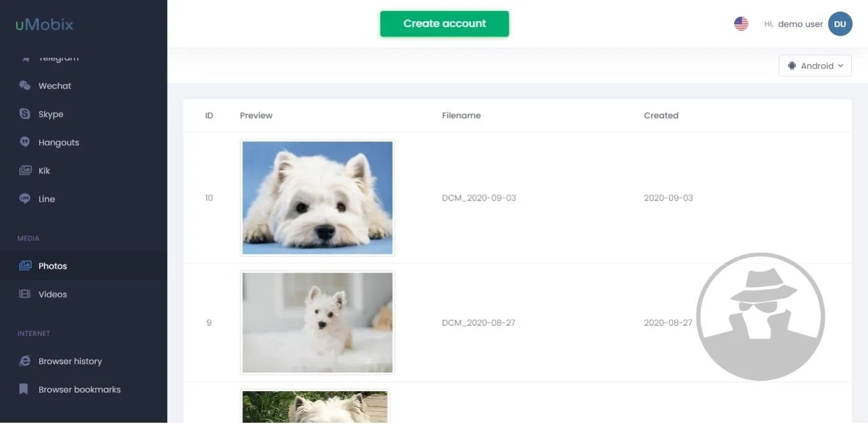
Task: Open the photo preview for ID 10
Action: pos(317,198)
